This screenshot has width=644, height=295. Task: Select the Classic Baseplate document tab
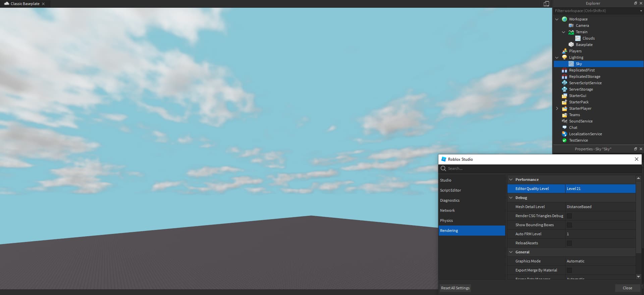[24, 4]
